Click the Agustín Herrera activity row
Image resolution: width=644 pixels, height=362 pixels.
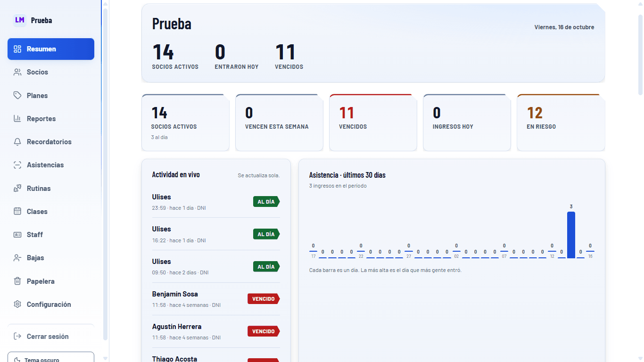pos(216,331)
